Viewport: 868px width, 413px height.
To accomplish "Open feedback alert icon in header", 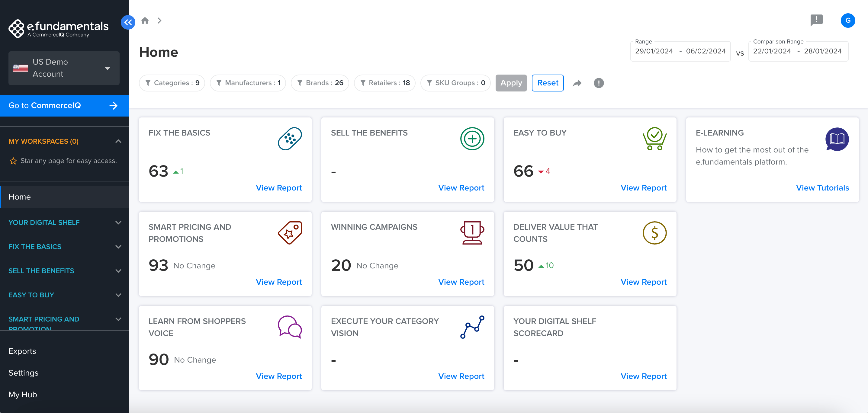I will (816, 20).
